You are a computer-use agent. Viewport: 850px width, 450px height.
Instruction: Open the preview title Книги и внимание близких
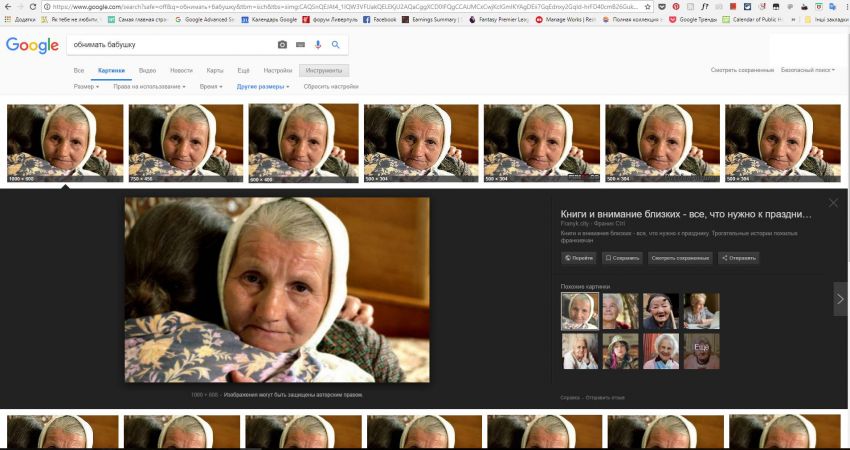(686, 214)
